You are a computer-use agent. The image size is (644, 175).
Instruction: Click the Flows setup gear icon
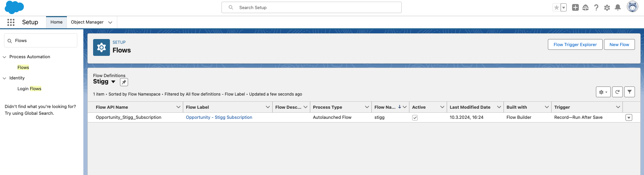click(102, 47)
